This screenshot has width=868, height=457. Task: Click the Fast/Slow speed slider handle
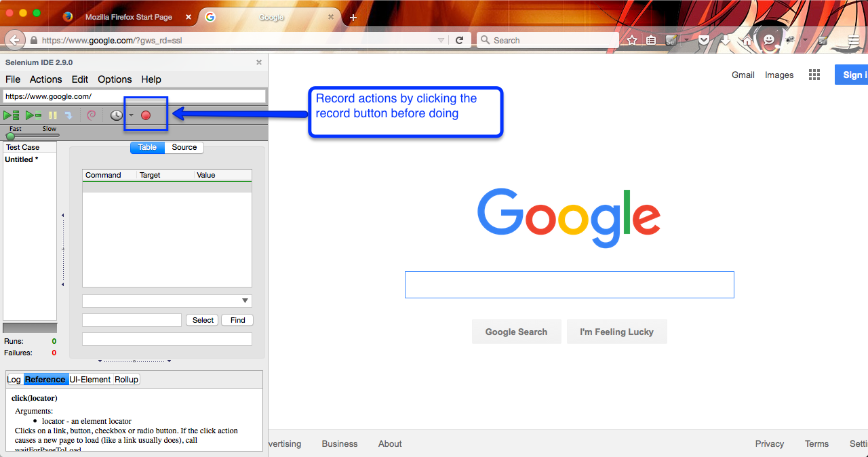pyautogui.click(x=10, y=136)
